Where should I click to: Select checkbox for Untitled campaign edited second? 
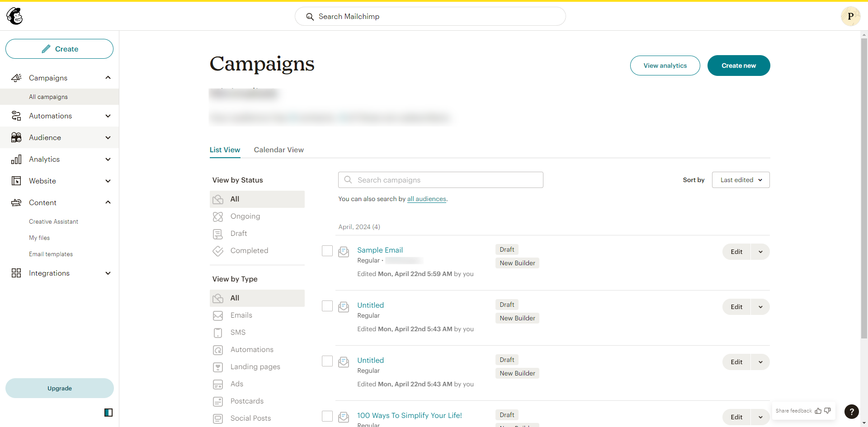click(x=327, y=306)
